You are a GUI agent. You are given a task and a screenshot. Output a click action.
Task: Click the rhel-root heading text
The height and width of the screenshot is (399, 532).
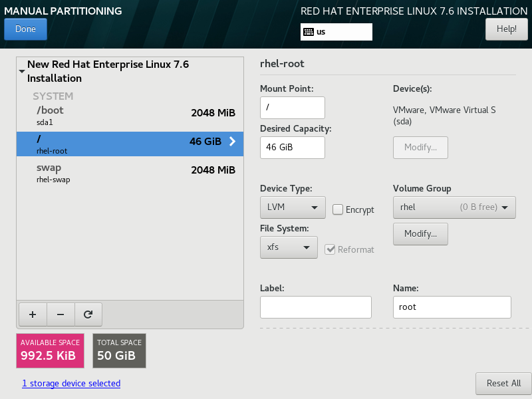tap(282, 64)
